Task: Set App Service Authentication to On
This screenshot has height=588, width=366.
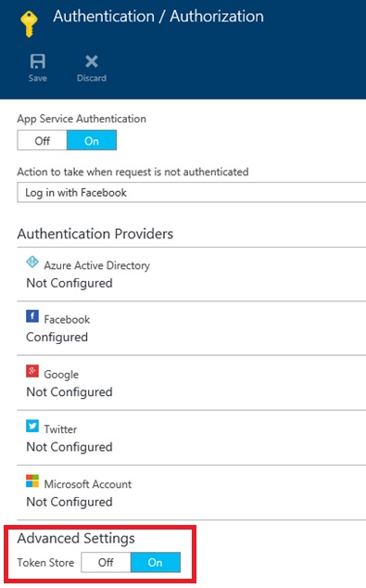Action: click(x=92, y=140)
